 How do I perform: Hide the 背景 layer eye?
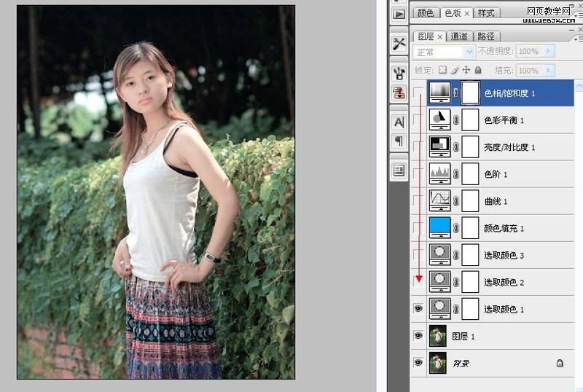(x=418, y=362)
